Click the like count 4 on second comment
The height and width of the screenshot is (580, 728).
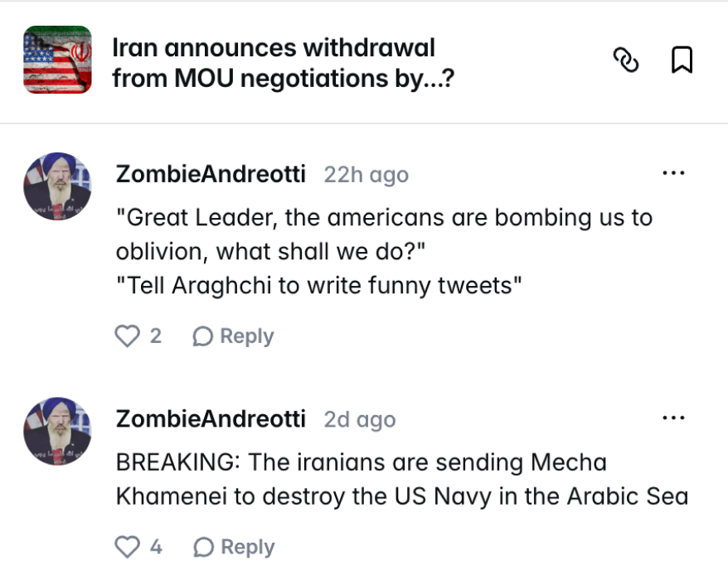[x=156, y=547]
